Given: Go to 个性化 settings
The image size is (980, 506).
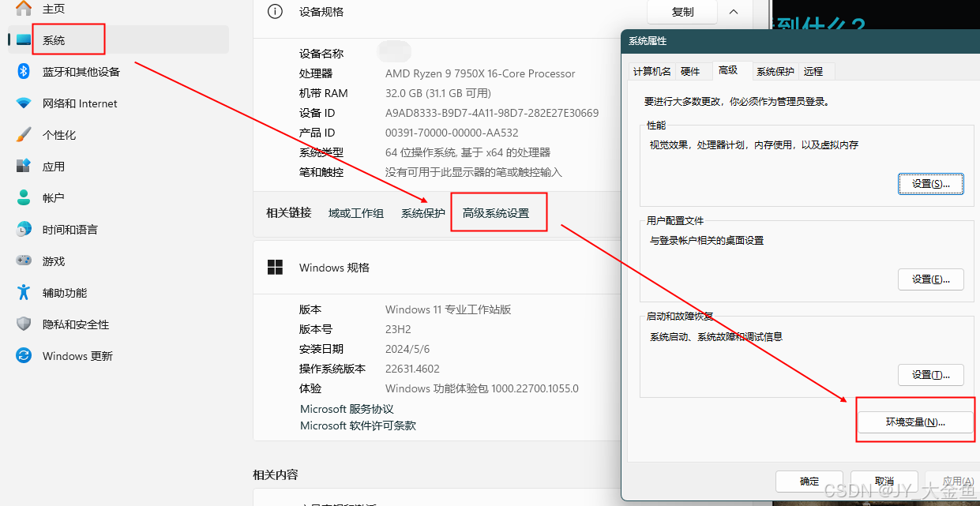Looking at the screenshot, I should [x=118, y=134].
